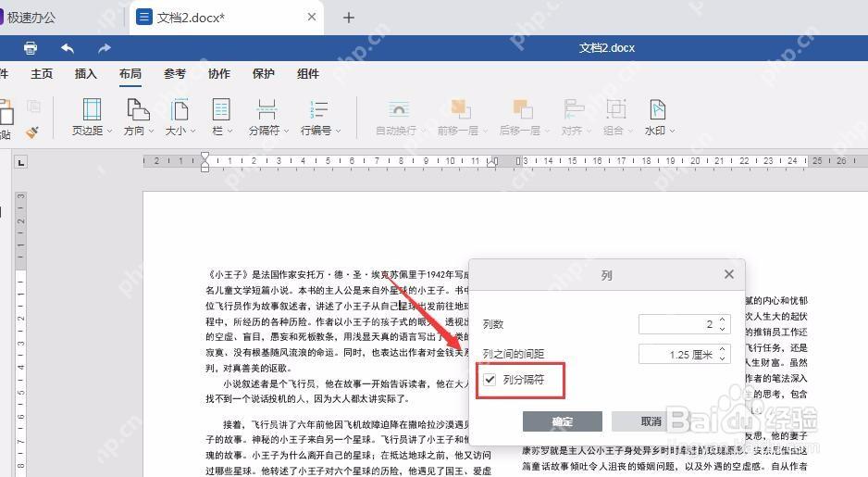Click the 组合 group icon

click(x=615, y=109)
